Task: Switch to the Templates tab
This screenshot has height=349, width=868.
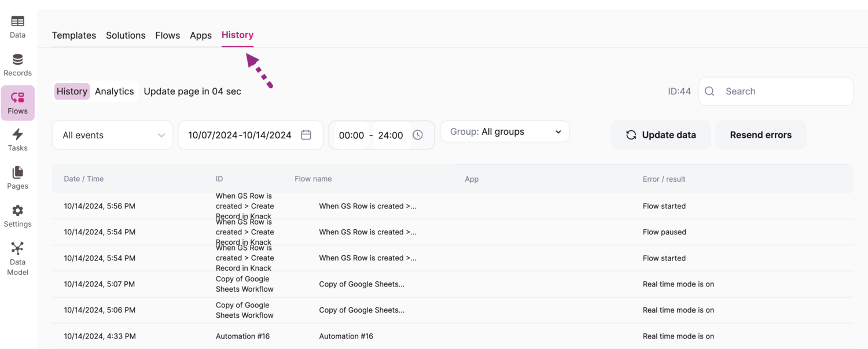Action: [74, 35]
